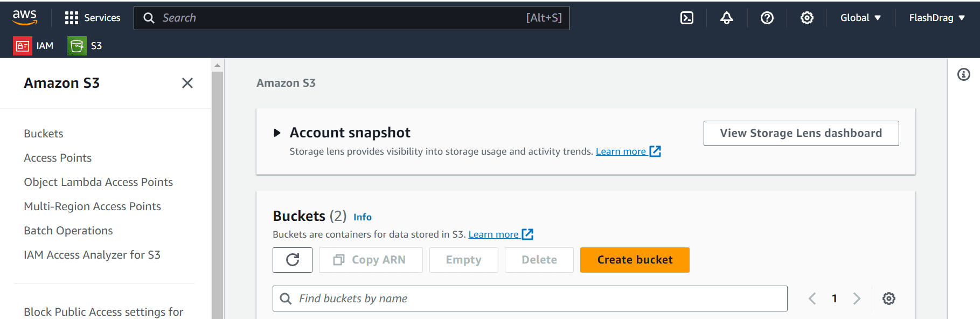Screen dimensions: 980x319
Task: Open the IAM shortcut icon
Action: click(x=23, y=46)
